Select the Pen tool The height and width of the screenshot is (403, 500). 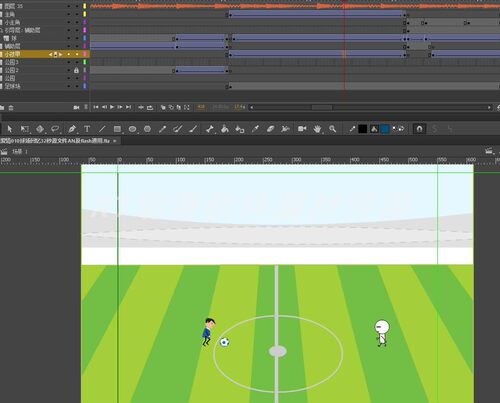pos(72,129)
